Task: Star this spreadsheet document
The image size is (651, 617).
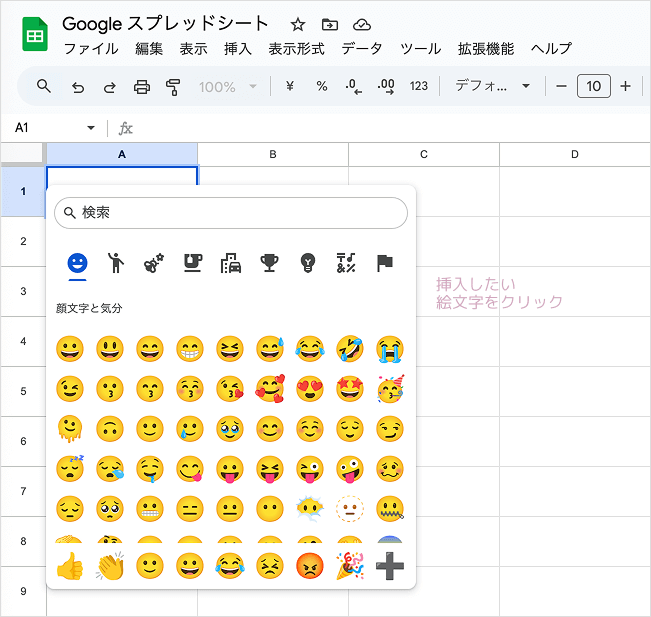Action: coord(298,24)
